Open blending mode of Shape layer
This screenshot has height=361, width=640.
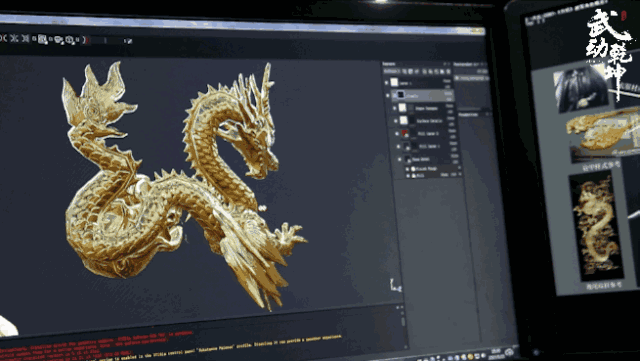click(x=449, y=106)
